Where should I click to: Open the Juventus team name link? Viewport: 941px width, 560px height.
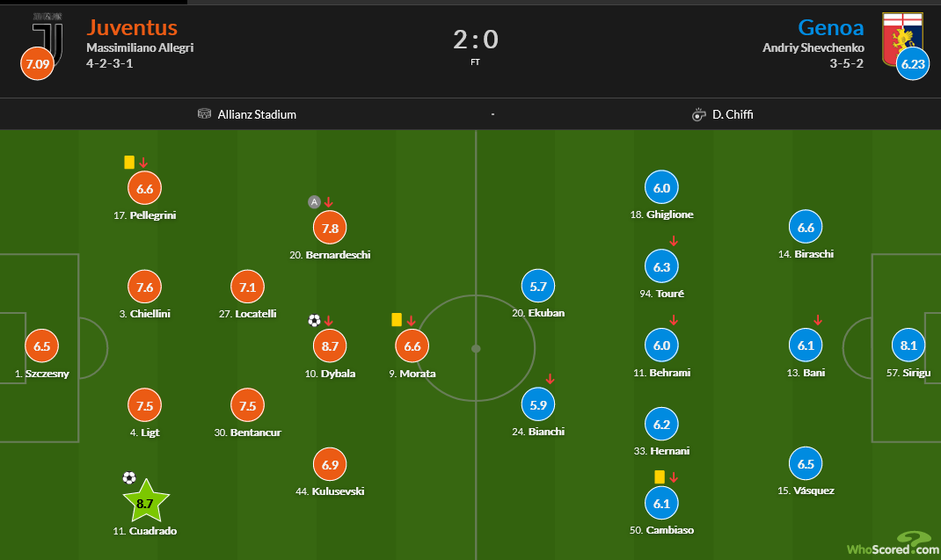[132, 27]
